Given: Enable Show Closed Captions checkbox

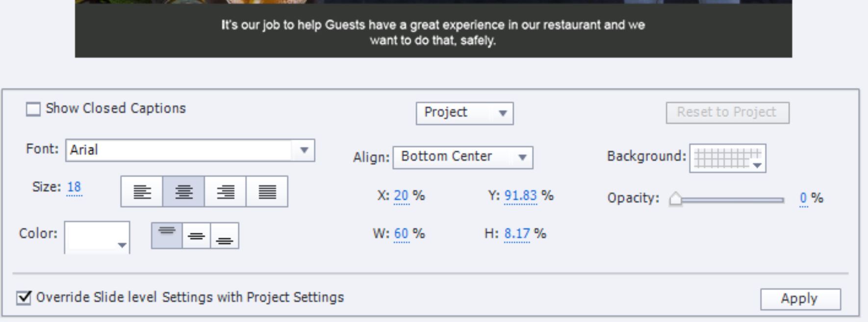Looking at the screenshot, I should (33, 109).
